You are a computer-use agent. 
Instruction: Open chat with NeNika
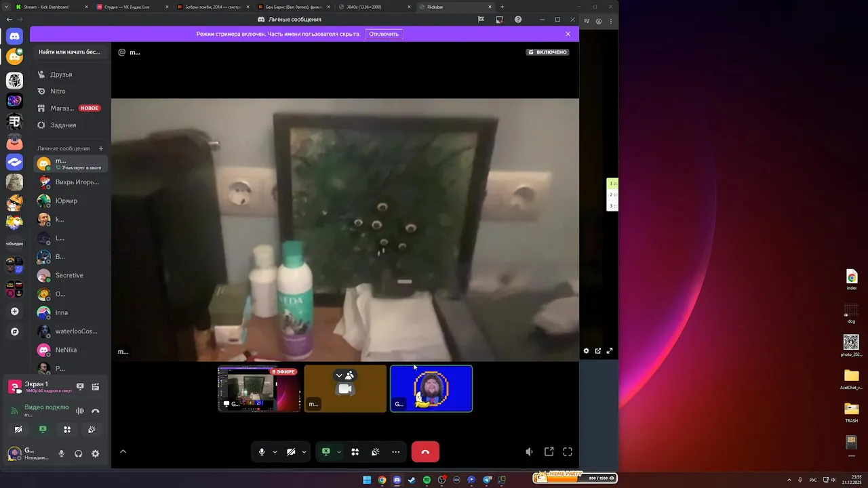click(x=70, y=350)
